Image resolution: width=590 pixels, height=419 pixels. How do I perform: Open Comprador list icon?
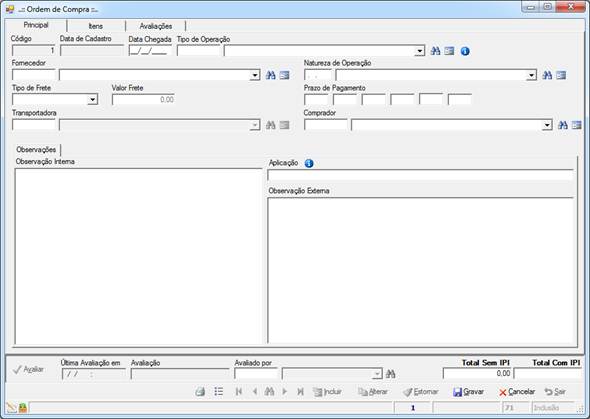576,125
